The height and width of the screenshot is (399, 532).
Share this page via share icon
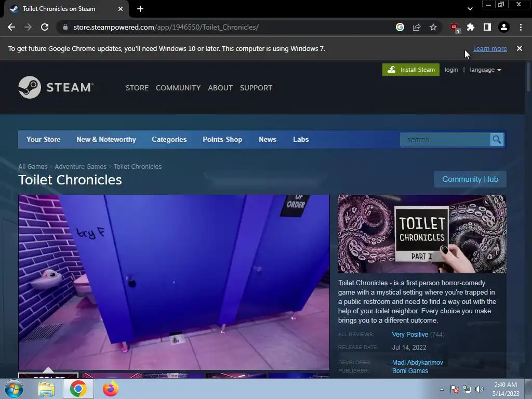click(417, 27)
